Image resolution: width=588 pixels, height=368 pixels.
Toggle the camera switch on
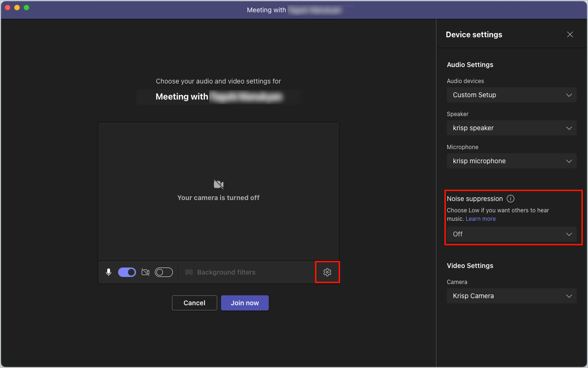163,272
